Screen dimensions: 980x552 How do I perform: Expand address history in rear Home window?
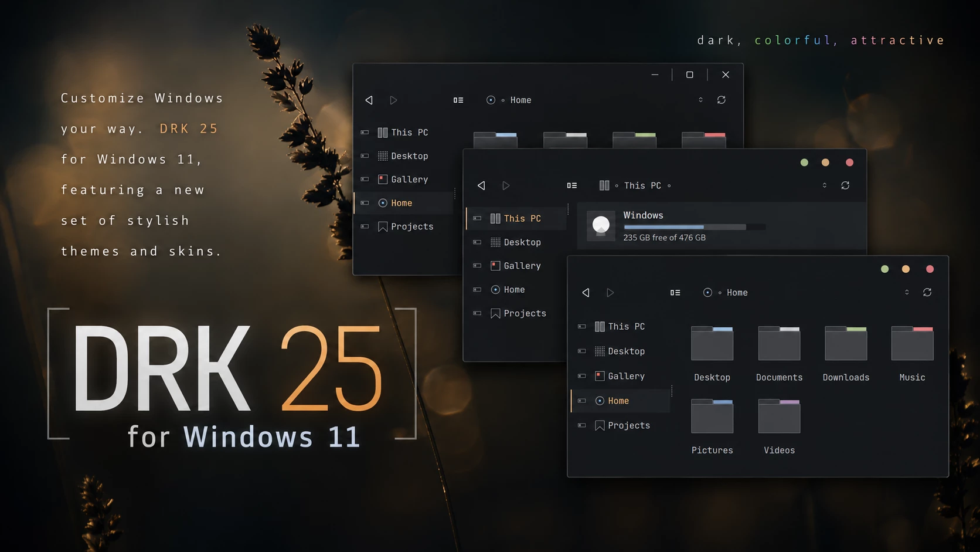click(700, 100)
